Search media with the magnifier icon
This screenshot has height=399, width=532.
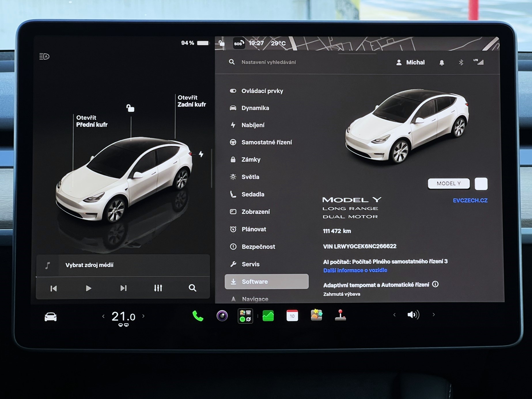(x=192, y=288)
